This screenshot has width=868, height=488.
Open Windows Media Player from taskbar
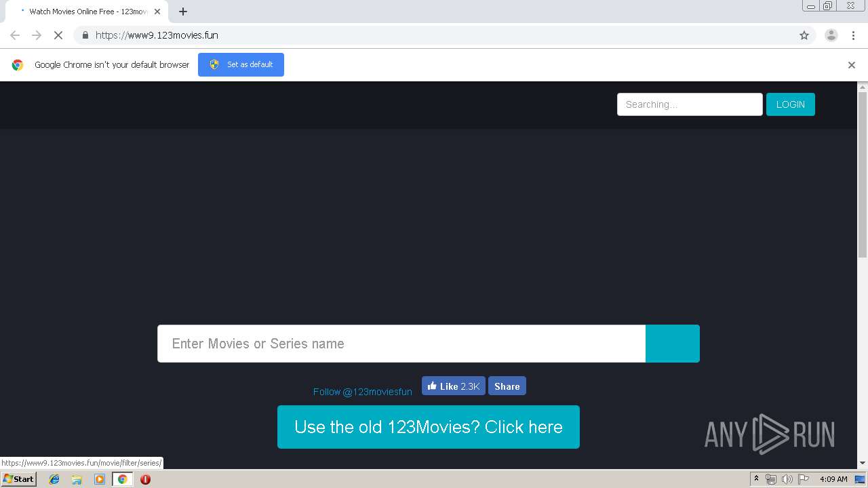click(100, 479)
